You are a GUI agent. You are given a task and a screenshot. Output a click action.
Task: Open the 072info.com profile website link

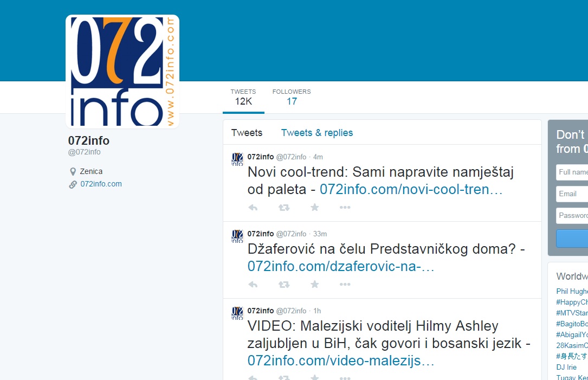(x=101, y=184)
